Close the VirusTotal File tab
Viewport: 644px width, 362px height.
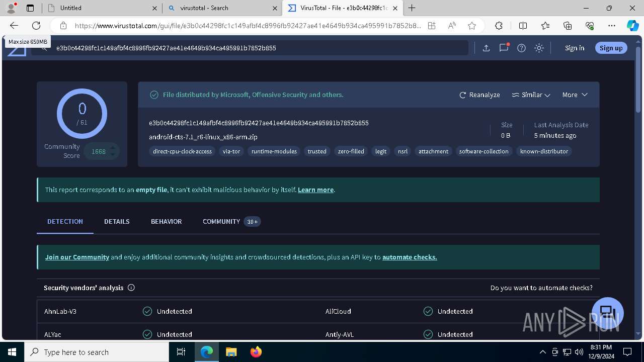click(395, 8)
